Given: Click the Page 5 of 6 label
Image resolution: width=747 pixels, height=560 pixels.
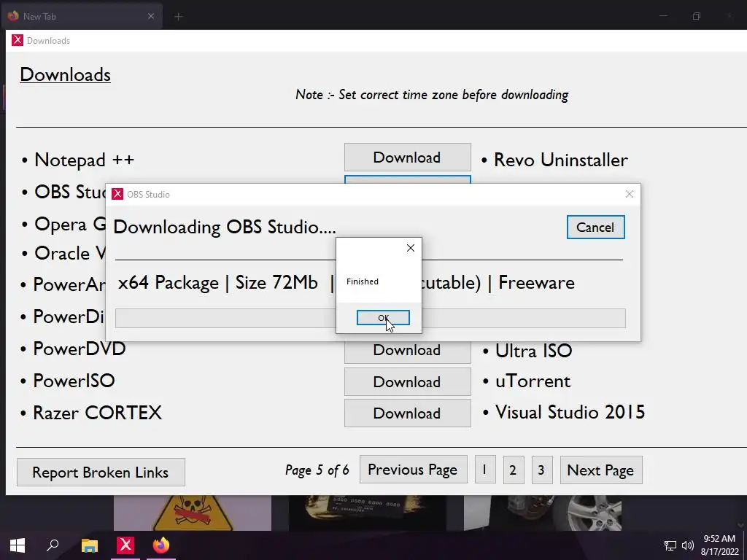Looking at the screenshot, I should pos(317,470).
